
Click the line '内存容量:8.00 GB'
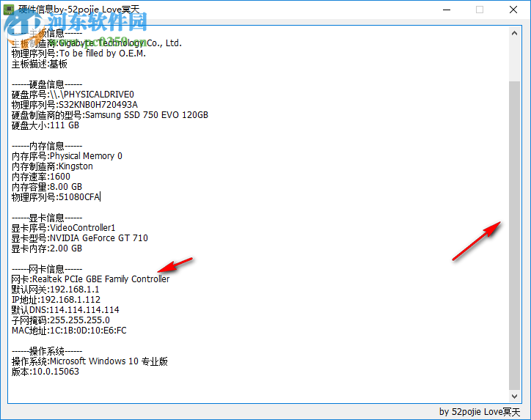click(x=47, y=187)
